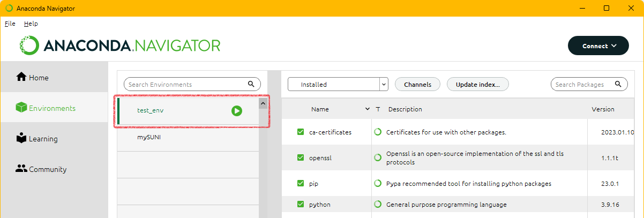Viewport: 644px width, 218px height.
Task: Switch to the Environments tab
Action: click(54, 108)
